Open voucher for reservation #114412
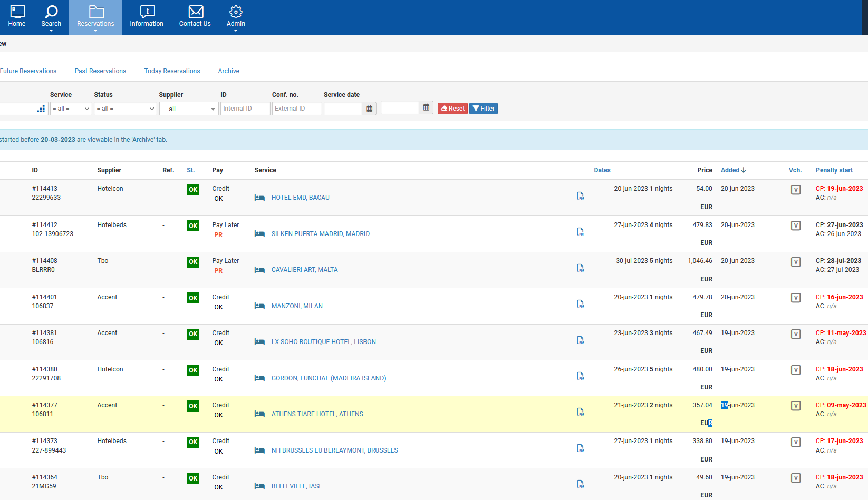868x500 pixels. tap(796, 226)
